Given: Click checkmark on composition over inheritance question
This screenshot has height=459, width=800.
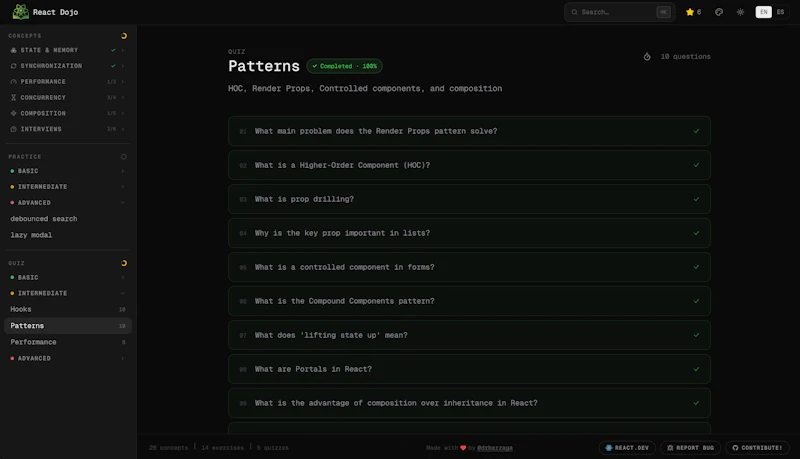Looking at the screenshot, I should pos(696,403).
